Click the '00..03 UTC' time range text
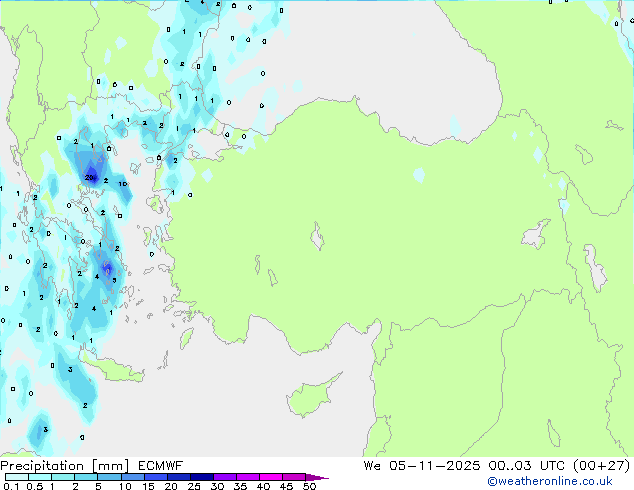 coord(526,466)
